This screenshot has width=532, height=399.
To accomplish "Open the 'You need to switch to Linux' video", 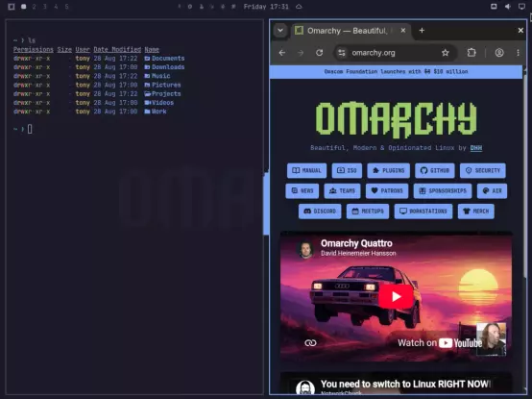I will tap(405, 384).
